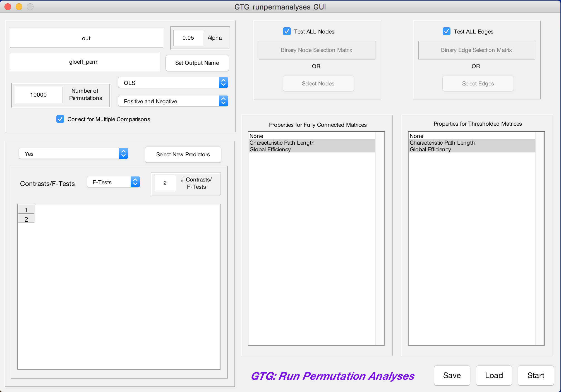
Task: Click the gloeff_perm output name field
Action: 84,62
